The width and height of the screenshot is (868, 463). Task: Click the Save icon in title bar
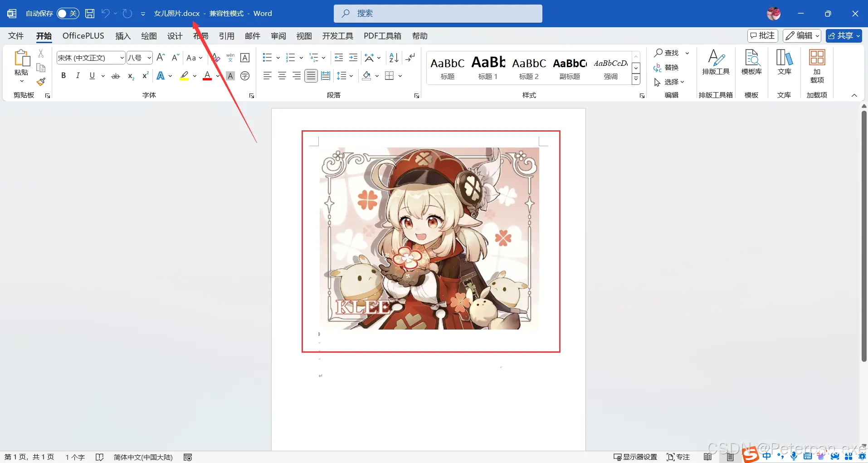pyautogui.click(x=90, y=14)
